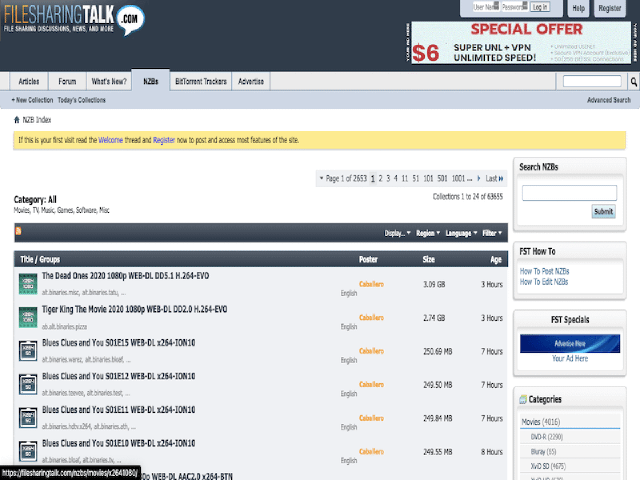Viewport: 640px width, 480px height.
Task: Open the Forum tab
Action: (x=67, y=81)
